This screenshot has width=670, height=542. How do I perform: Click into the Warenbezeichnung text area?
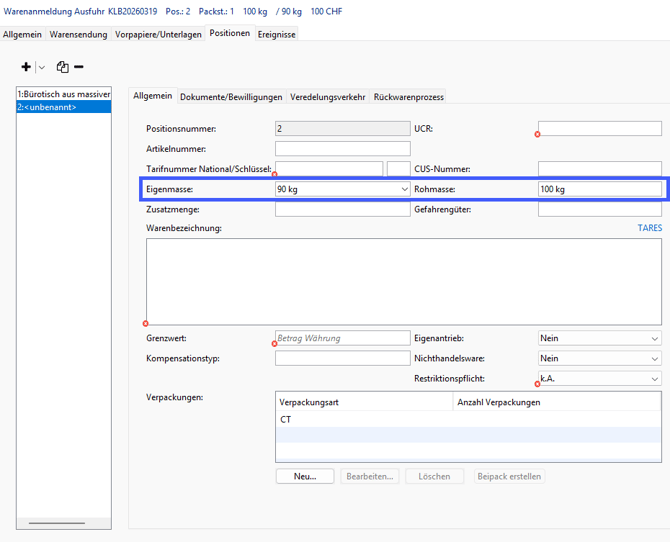[404, 281]
